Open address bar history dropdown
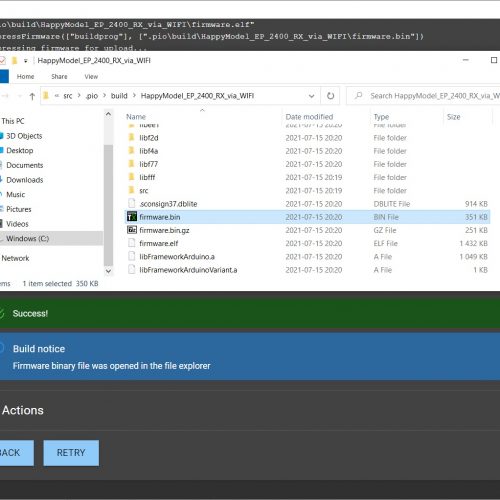 click(x=311, y=96)
